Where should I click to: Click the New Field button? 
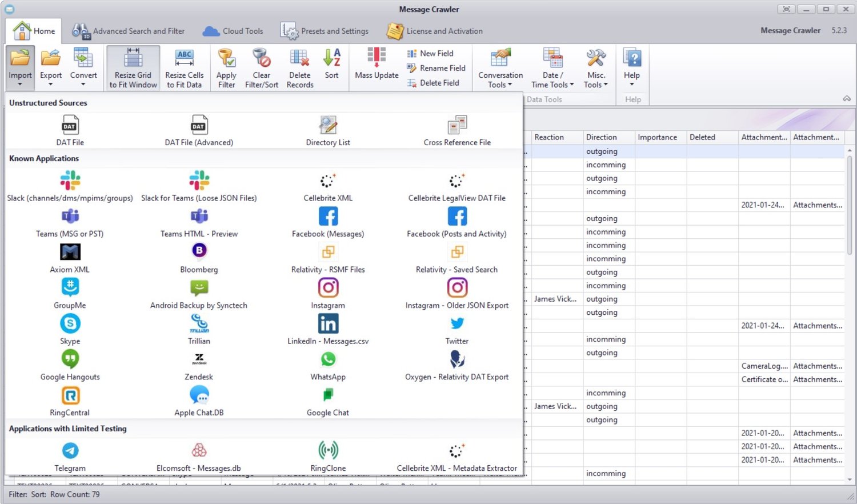pos(430,53)
